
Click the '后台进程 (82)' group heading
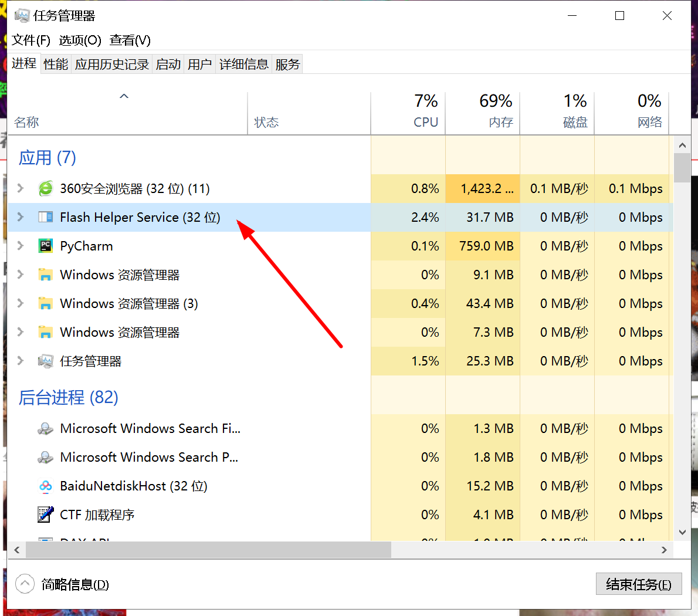[x=68, y=397]
